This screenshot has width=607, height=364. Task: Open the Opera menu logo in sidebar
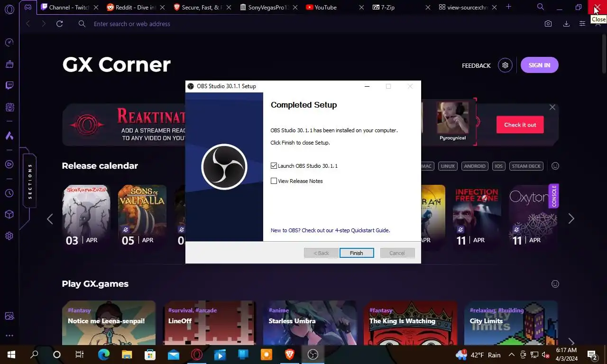click(x=9, y=9)
